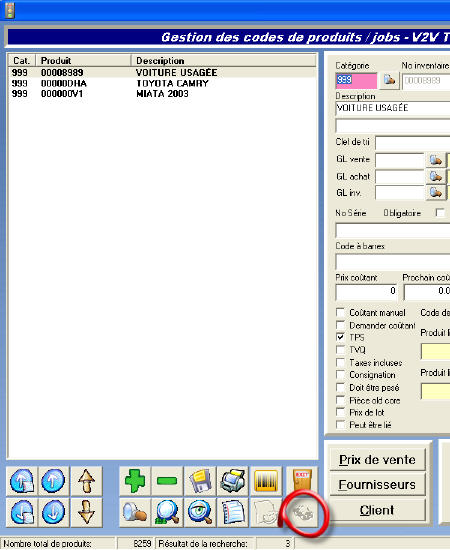Check the Obligatoire checkbox
This screenshot has width=450, height=550.
coord(440,213)
